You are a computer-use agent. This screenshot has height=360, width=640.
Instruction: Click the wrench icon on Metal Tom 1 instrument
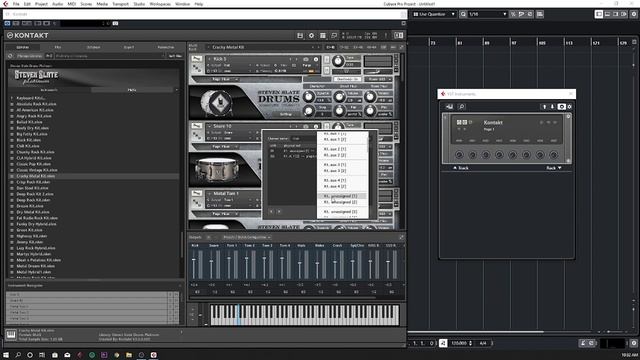click(x=197, y=193)
